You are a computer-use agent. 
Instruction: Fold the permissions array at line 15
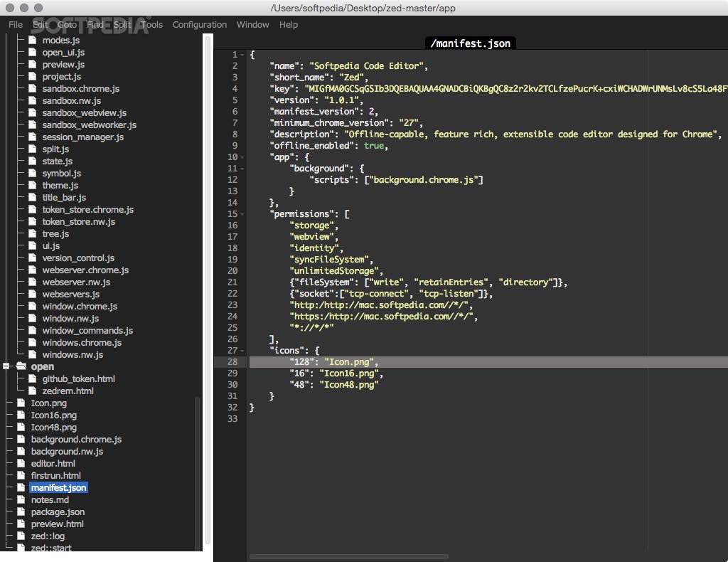[x=242, y=214]
